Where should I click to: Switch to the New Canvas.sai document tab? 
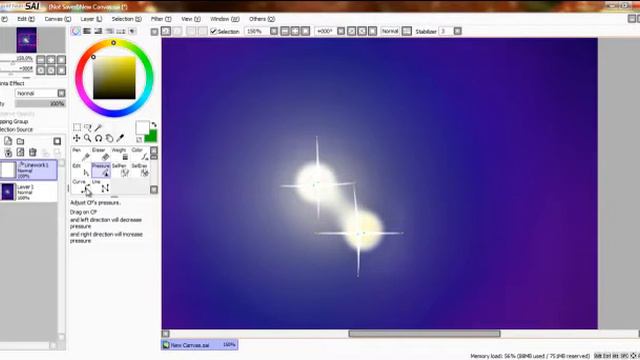pos(200,345)
